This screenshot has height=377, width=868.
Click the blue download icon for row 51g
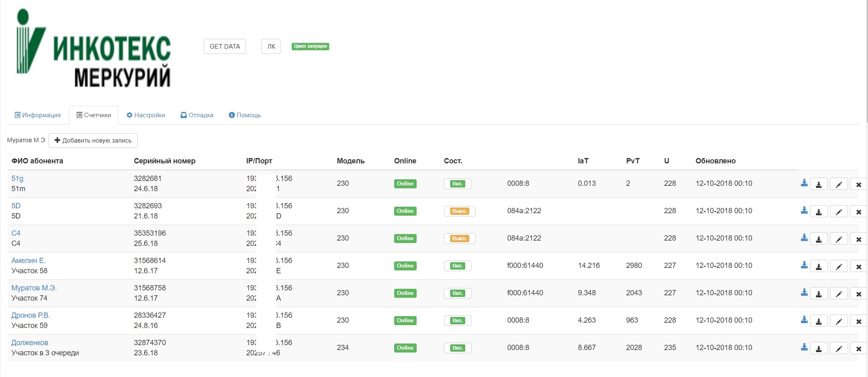point(804,183)
